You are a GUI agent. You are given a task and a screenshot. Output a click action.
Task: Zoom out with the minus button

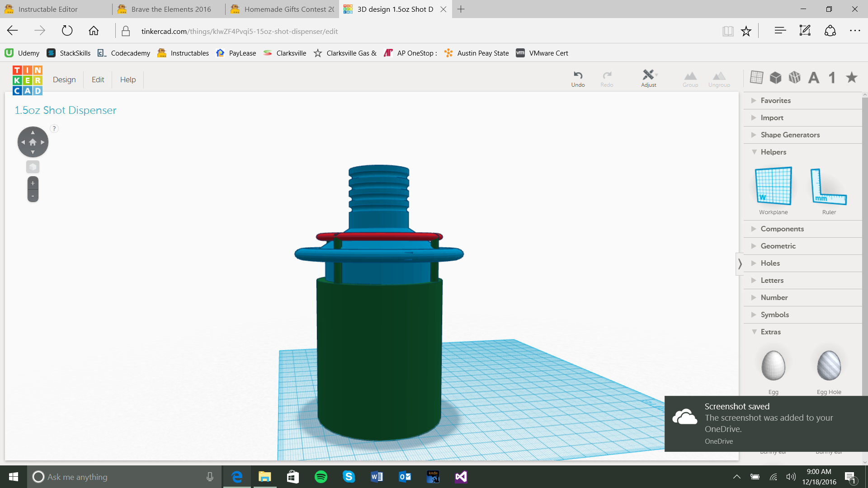[33, 196]
